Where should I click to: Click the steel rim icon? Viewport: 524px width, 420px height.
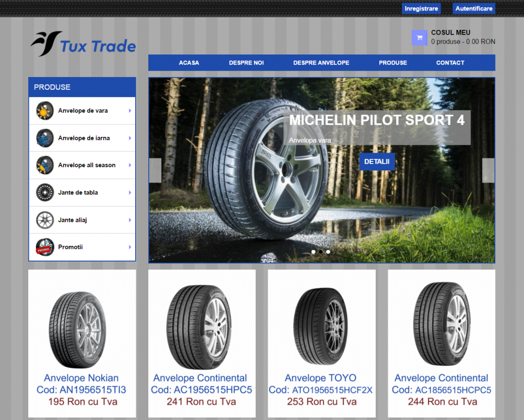click(45, 192)
